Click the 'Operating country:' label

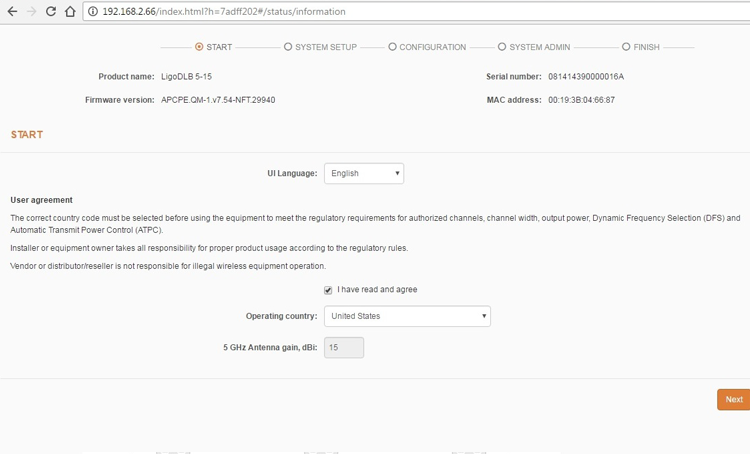(x=282, y=316)
